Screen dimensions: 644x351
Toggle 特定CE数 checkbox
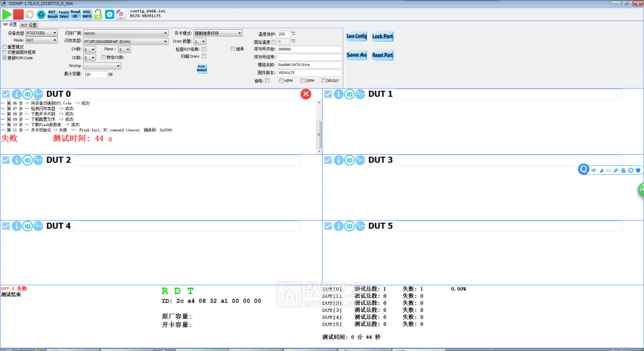pyautogui.click(x=104, y=58)
